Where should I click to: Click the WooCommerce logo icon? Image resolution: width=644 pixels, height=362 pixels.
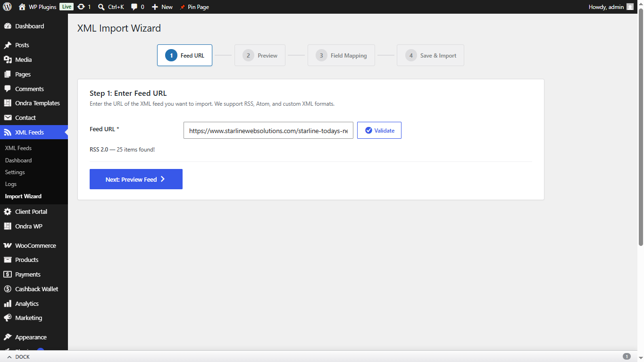tap(8, 245)
